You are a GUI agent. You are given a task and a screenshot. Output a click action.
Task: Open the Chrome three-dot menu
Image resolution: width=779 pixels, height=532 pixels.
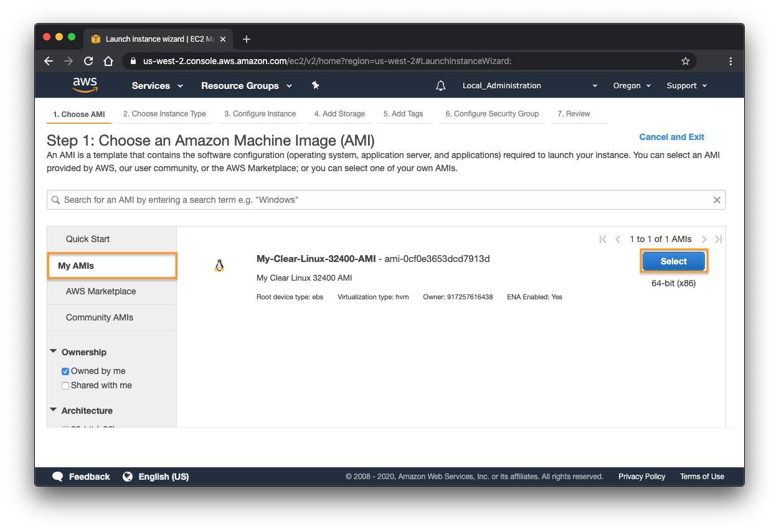[730, 61]
